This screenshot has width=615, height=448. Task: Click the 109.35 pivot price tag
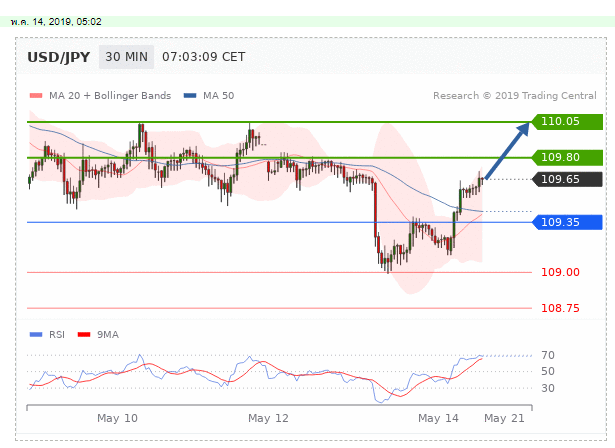pos(567,222)
